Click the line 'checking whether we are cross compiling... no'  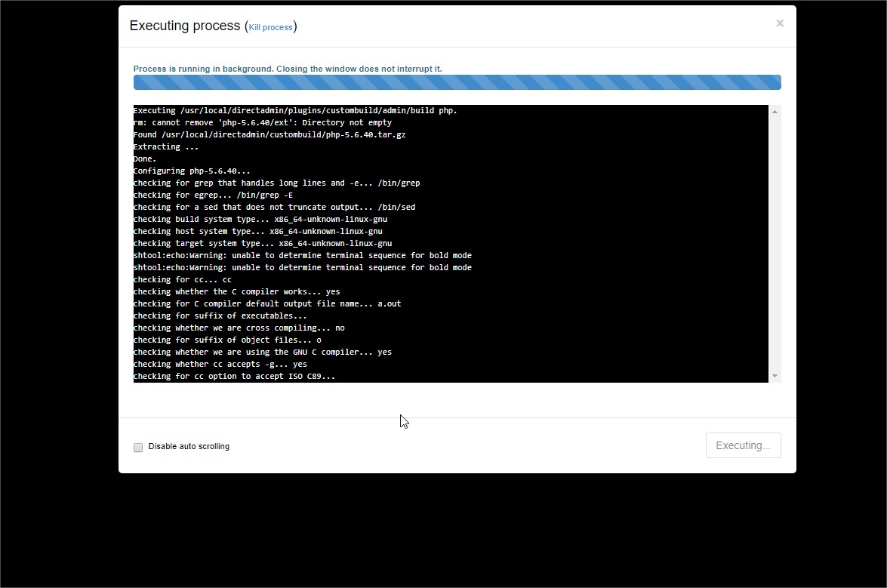[239, 328]
